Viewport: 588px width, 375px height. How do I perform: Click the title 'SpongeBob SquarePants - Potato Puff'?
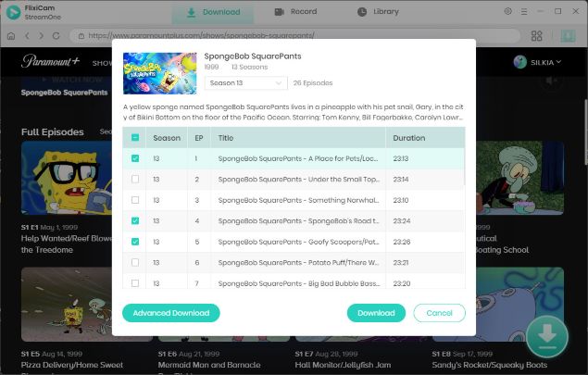tap(298, 263)
